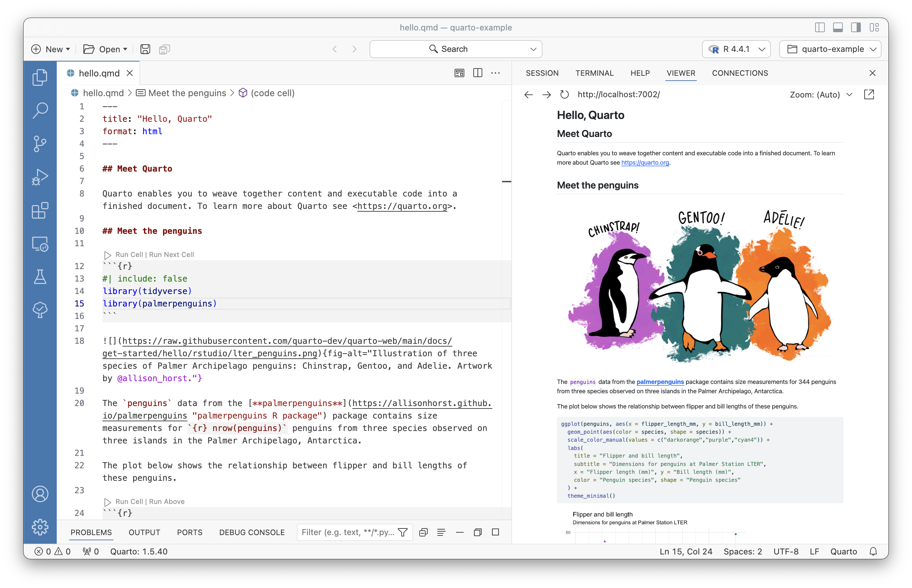Open viewer in new browser window
This screenshot has height=588, width=912.
pyautogui.click(x=869, y=94)
